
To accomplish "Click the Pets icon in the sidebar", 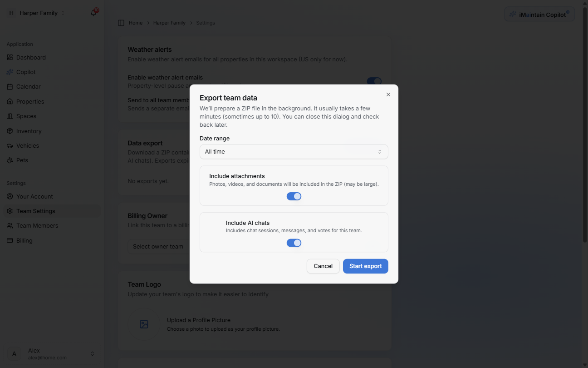I will pyautogui.click(x=10, y=160).
